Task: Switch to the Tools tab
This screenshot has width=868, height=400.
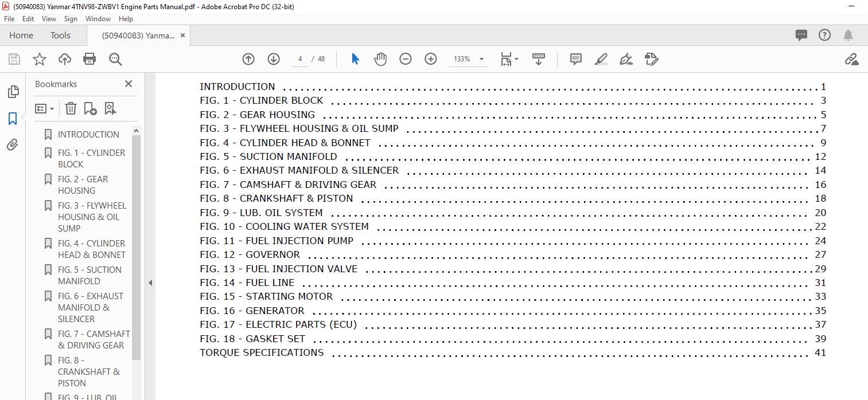Action: 60,36
